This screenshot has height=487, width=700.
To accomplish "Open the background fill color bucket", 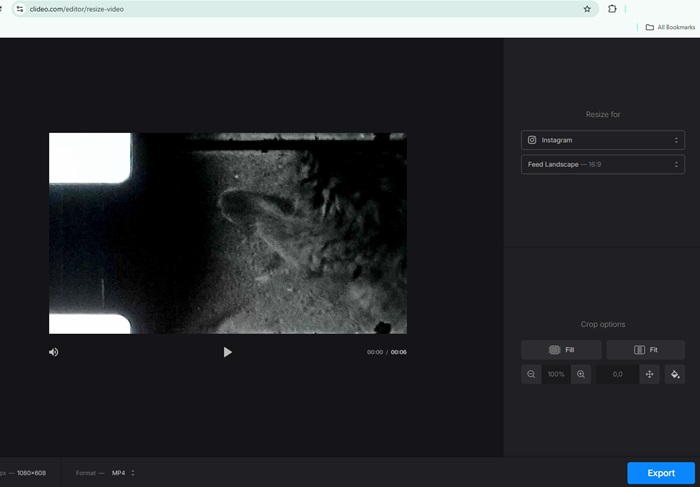I will (675, 374).
